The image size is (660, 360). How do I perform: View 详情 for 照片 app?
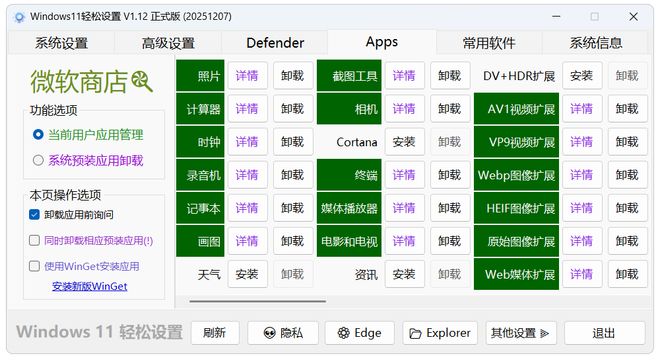click(247, 76)
